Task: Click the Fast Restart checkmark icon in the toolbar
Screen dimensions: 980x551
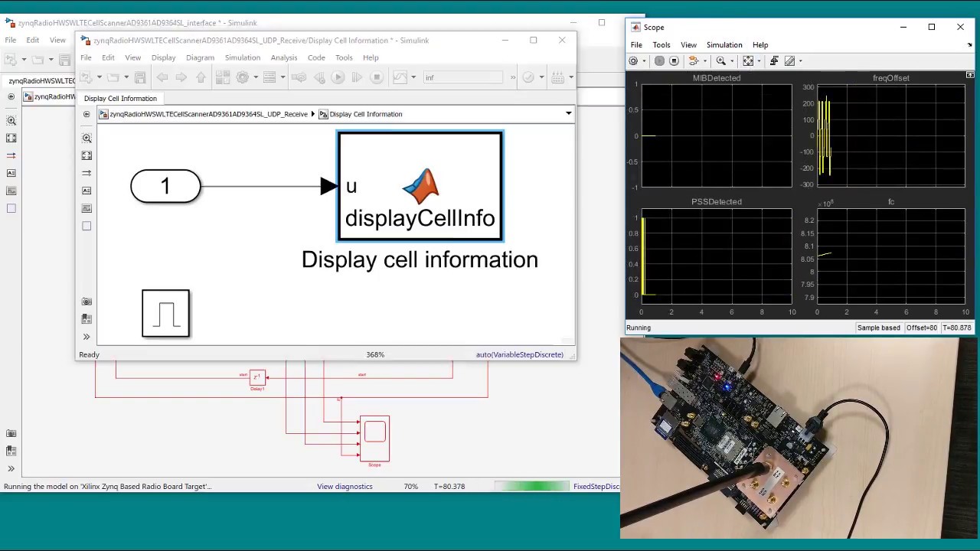Action: click(528, 77)
